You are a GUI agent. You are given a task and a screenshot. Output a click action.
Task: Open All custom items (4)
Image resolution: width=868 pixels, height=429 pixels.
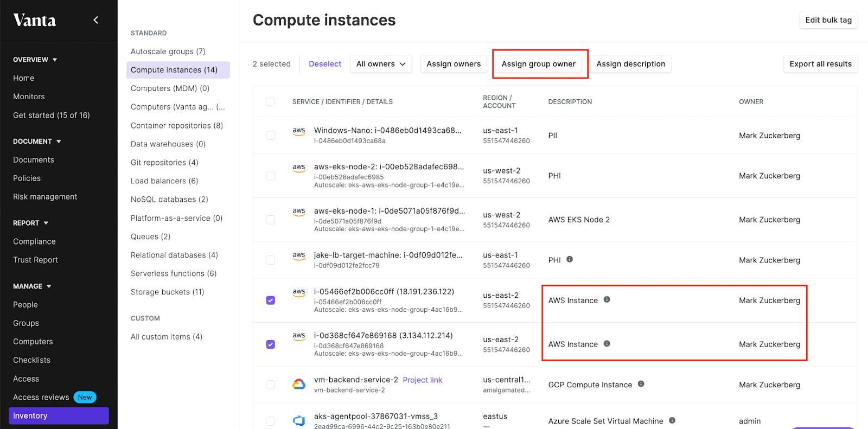coord(167,337)
